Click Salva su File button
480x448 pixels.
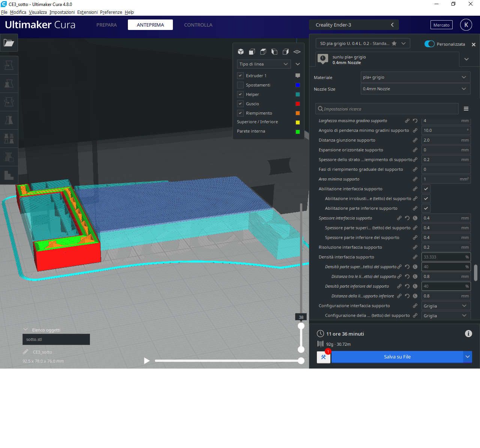pyautogui.click(x=397, y=357)
